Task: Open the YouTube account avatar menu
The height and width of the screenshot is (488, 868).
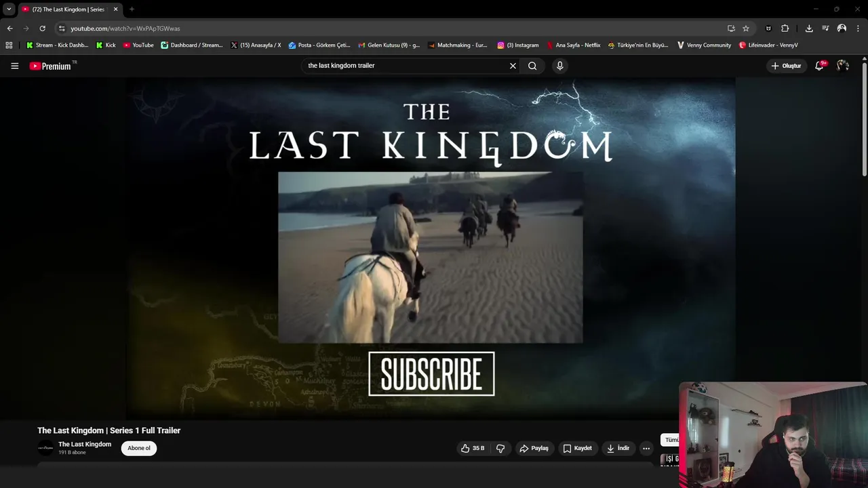Action: click(843, 66)
